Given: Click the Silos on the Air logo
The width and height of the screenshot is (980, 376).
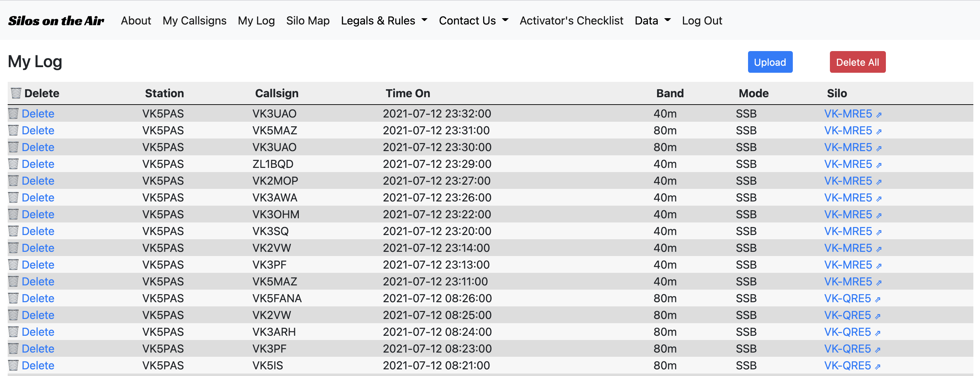Looking at the screenshot, I should point(56,21).
